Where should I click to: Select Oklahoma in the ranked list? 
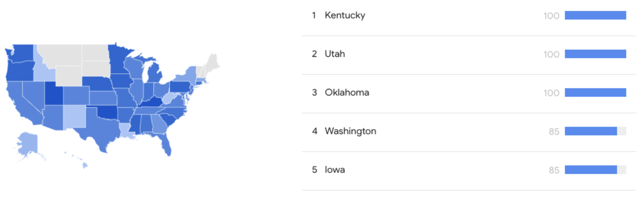coord(347,93)
